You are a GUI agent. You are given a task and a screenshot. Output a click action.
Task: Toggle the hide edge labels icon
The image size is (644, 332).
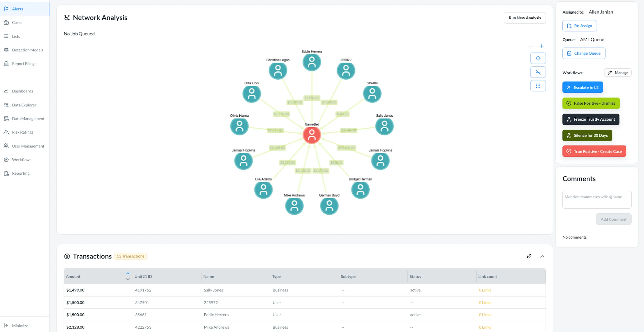click(x=538, y=72)
